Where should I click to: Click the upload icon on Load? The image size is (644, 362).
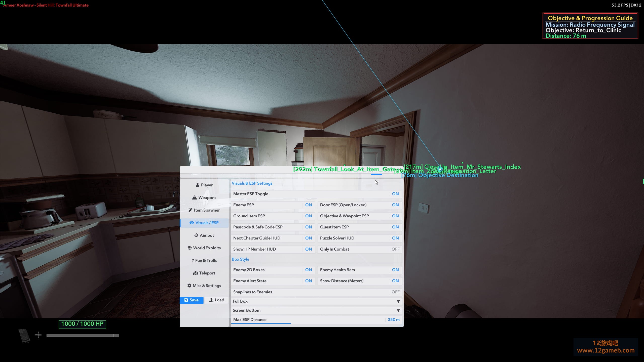pos(211,300)
